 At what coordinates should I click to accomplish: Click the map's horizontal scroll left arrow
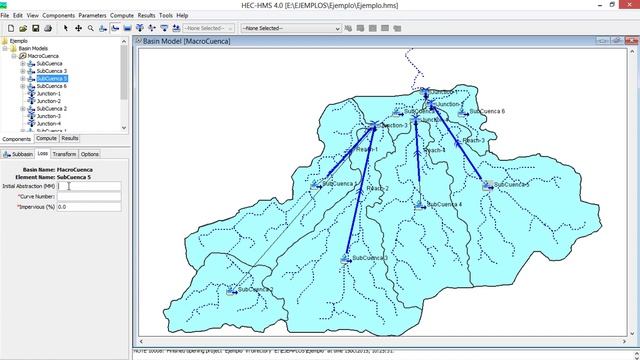click(x=141, y=341)
